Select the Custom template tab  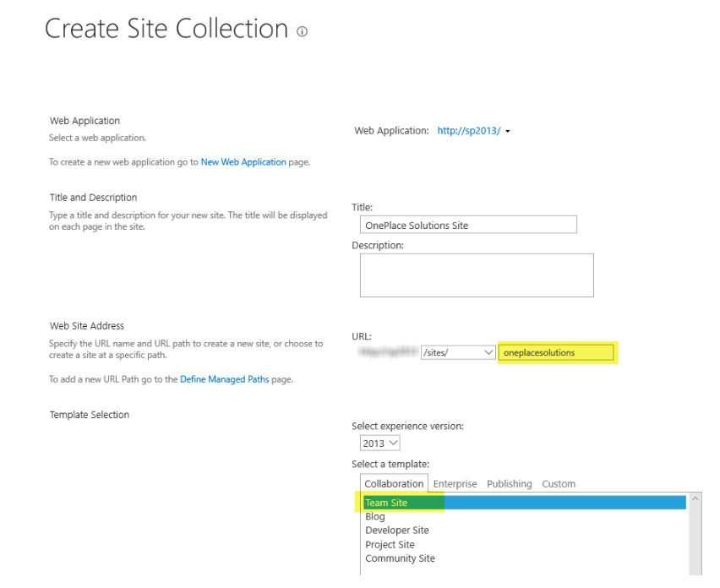pos(559,484)
